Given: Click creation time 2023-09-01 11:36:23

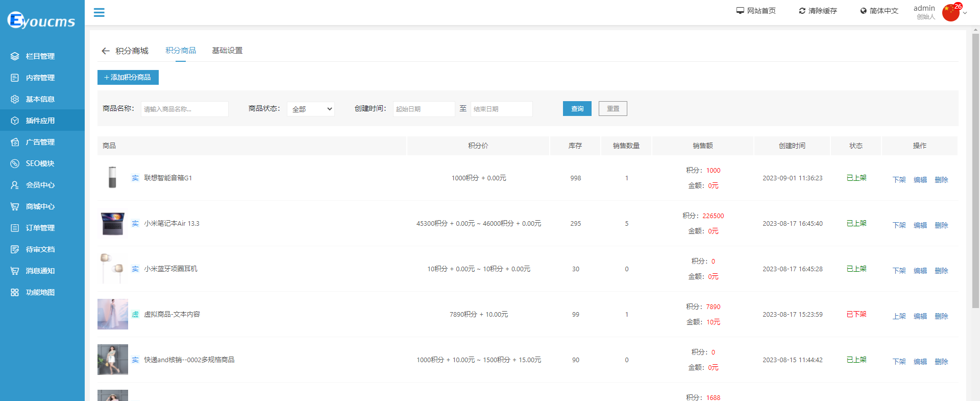Looking at the screenshot, I should pos(793,178).
